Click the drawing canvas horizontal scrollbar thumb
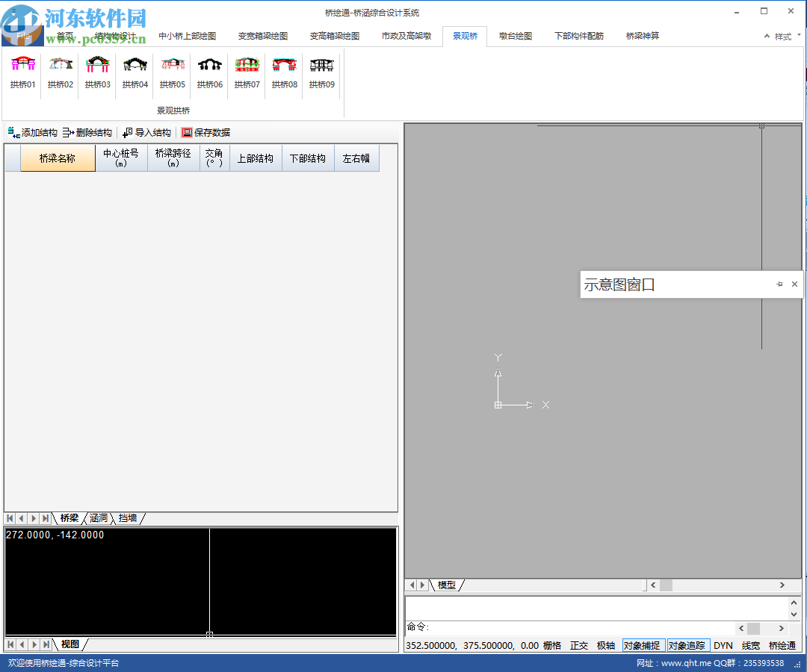 [x=666, y=585]
